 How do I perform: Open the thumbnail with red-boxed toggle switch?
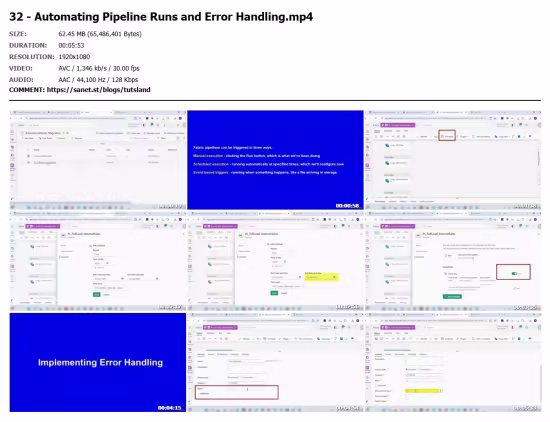[453, 261]
